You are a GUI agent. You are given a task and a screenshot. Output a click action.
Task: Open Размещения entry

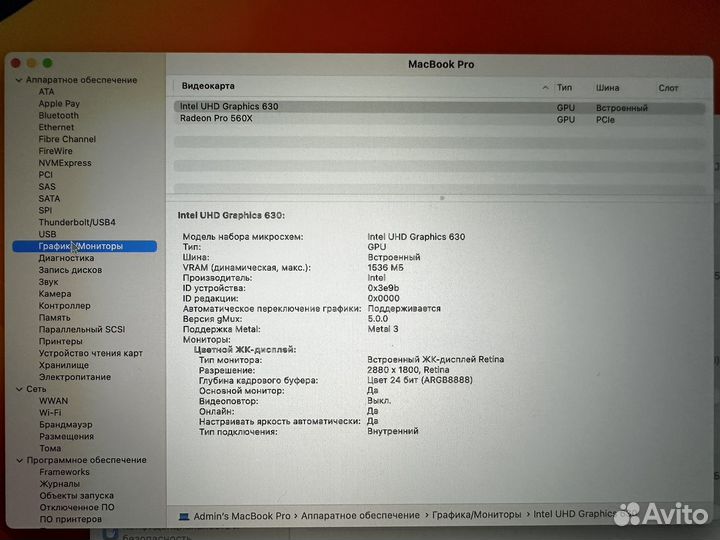[x=66, y=437]
